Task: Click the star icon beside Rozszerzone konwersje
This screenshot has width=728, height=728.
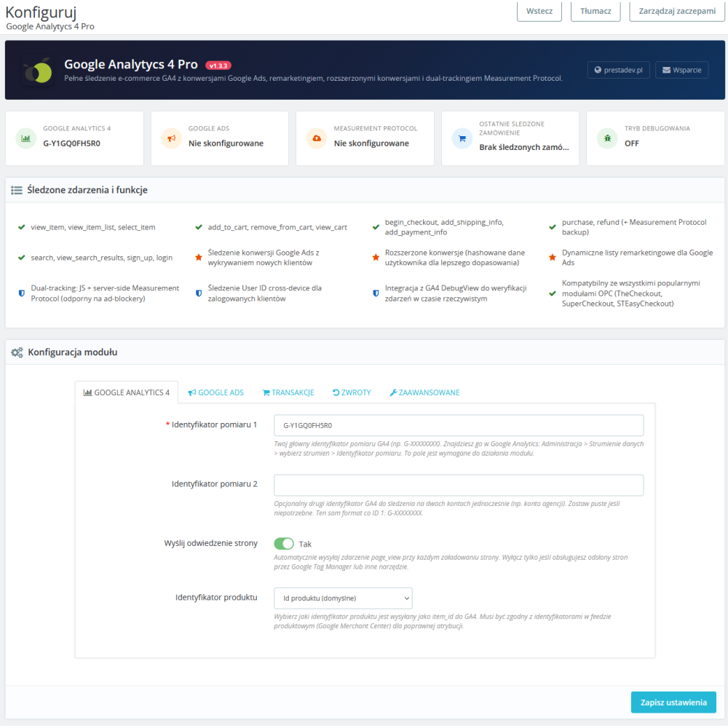Action: click(376, 257)
